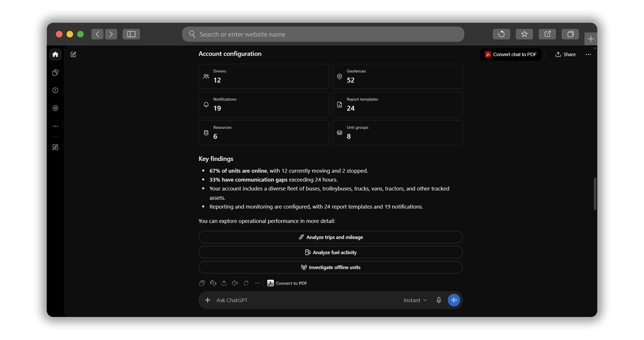Open the history clock icon in sidebar
Viewport: 644px width, 340px height.
point(55,90)
